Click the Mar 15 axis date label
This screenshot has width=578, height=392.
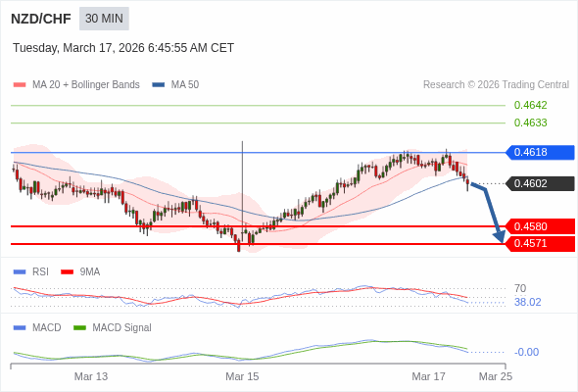(x=242, y=376)
